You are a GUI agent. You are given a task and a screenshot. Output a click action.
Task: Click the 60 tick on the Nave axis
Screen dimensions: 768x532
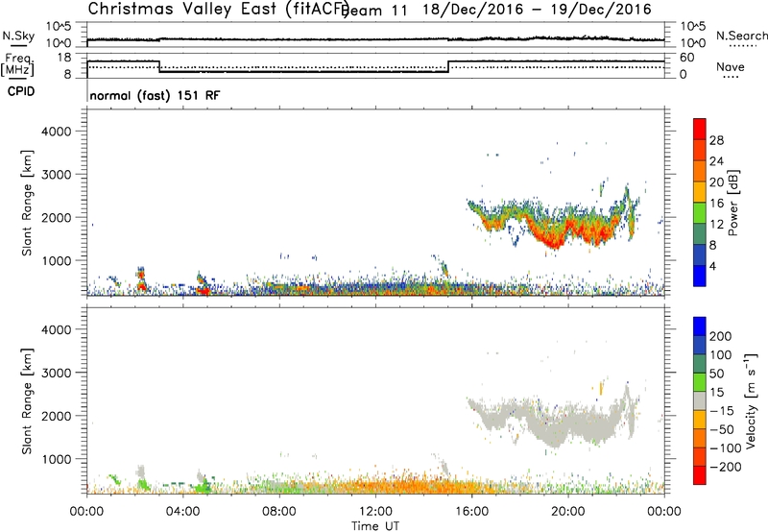click(x=687, y=58)
